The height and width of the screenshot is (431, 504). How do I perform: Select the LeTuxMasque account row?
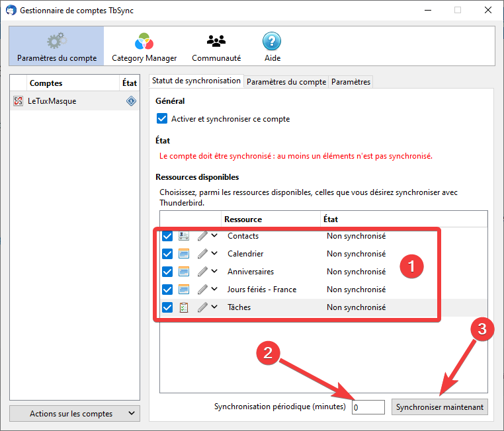(75, 101)
